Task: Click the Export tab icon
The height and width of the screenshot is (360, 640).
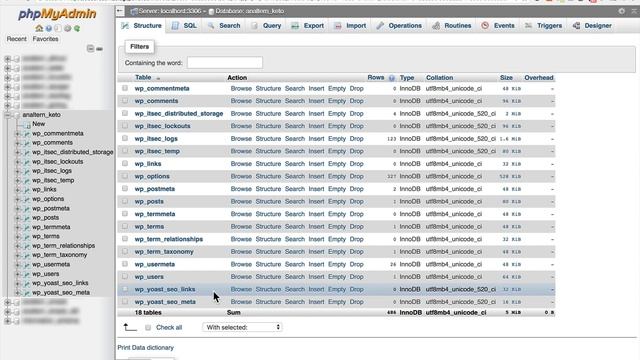Action: pyautogui.click(x=295, y=26)
